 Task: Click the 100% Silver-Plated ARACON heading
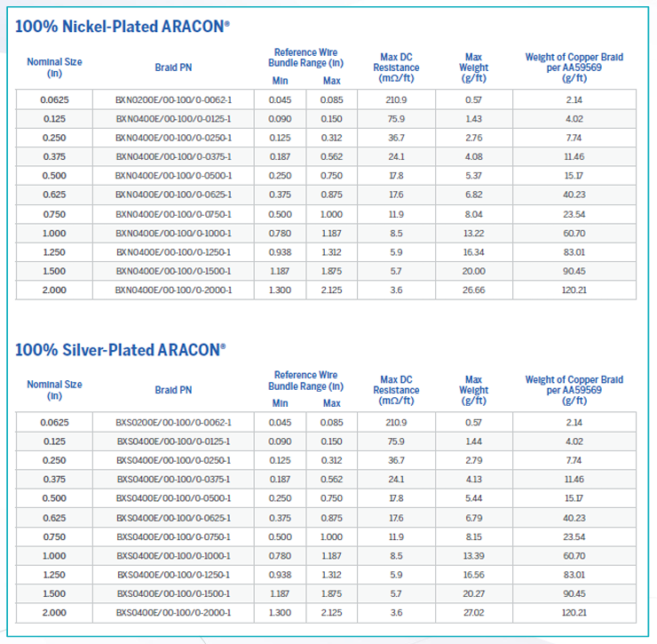click(120, 349)
